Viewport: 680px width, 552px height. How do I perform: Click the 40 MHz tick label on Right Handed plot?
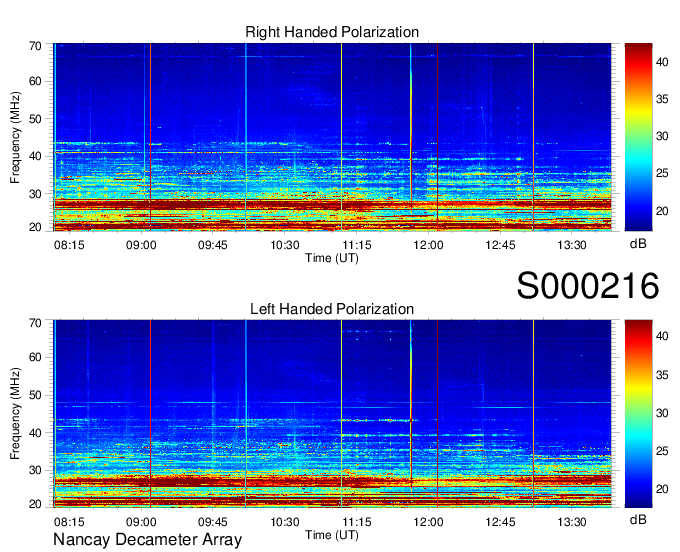[35, 156]
